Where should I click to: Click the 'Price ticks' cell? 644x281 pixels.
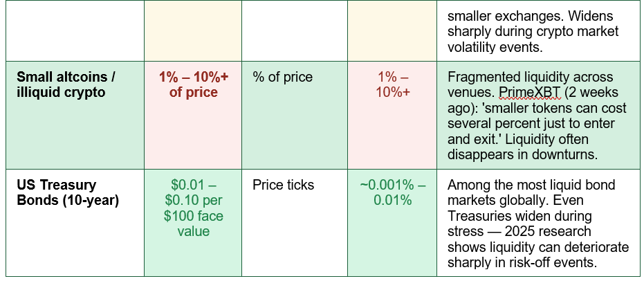point(295,222)
